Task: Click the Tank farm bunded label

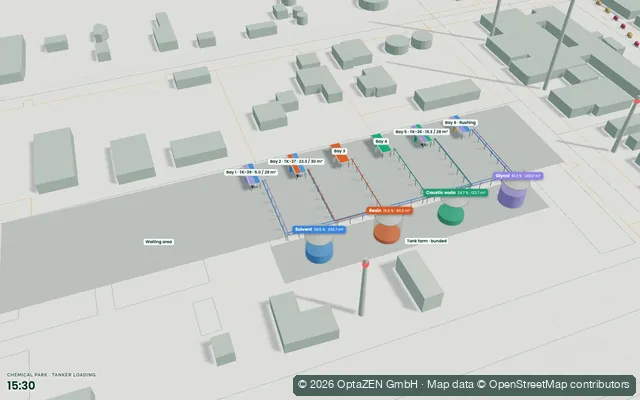Action: click(427, 241)
